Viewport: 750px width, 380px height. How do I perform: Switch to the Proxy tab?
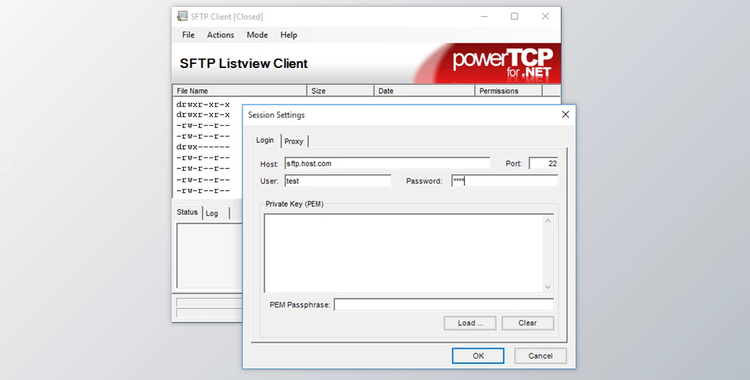294,141
